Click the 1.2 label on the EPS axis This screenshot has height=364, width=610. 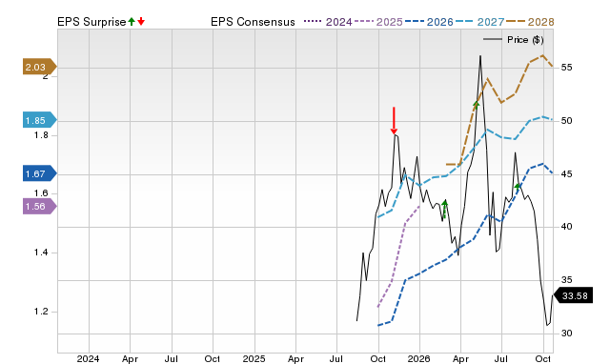coord(41,312)
